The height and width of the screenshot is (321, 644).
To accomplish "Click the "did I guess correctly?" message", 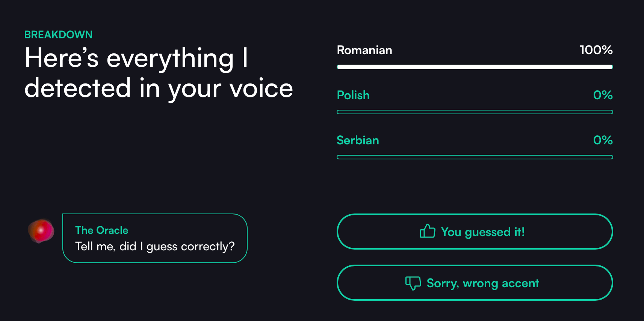I will tap(155, 247).
